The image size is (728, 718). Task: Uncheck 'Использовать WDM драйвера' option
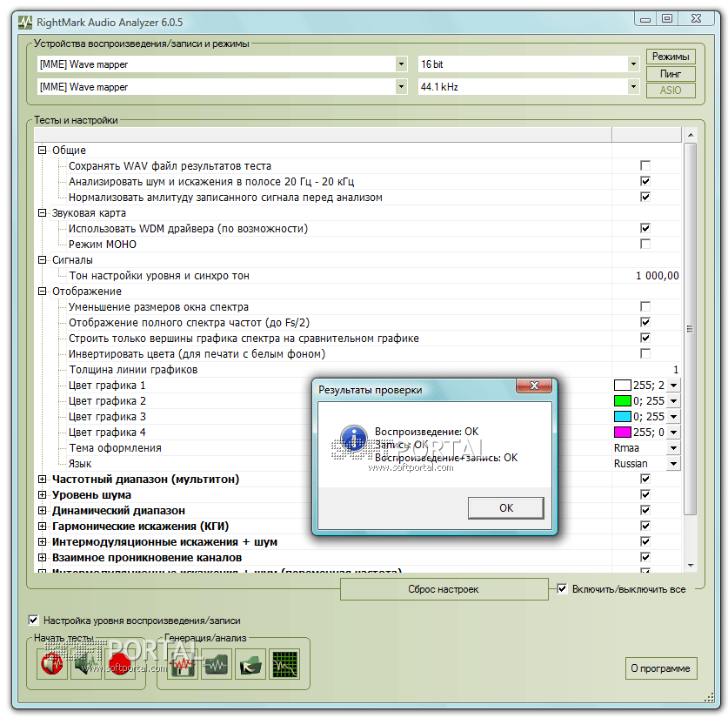point(645,228)
